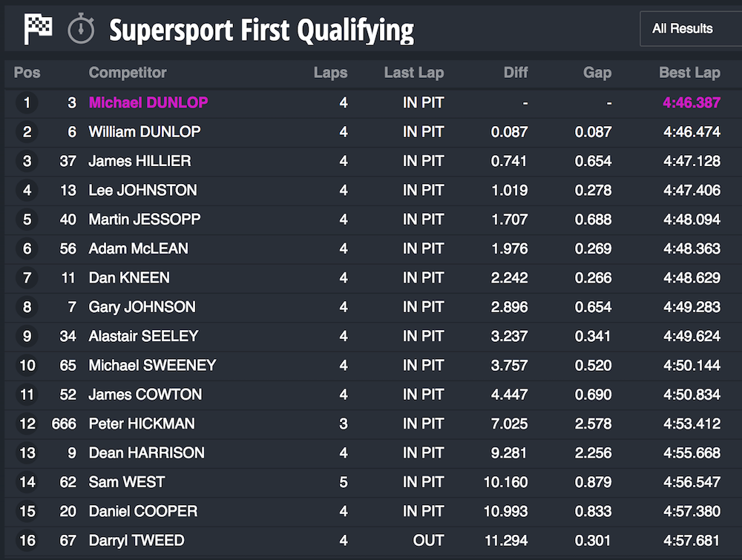Select Dean HARRISON competitor name
This screenshot has height=560, width=742.
tap(146, 452)
